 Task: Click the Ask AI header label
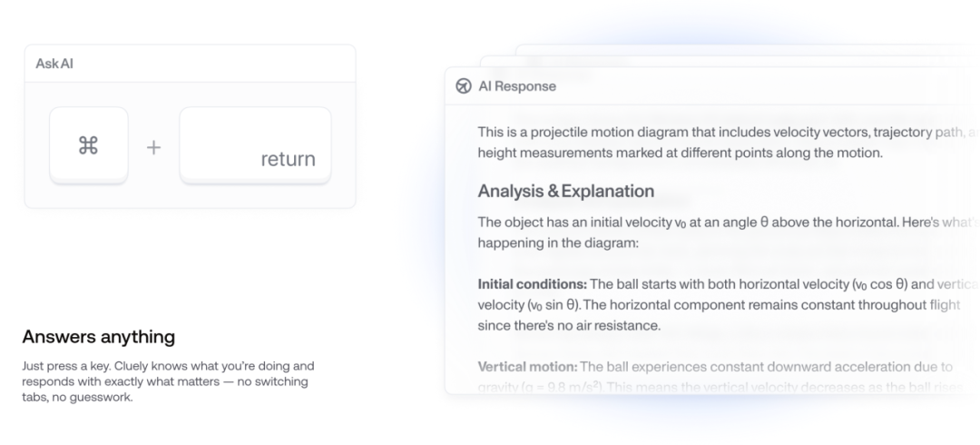[x=54, y=64]
